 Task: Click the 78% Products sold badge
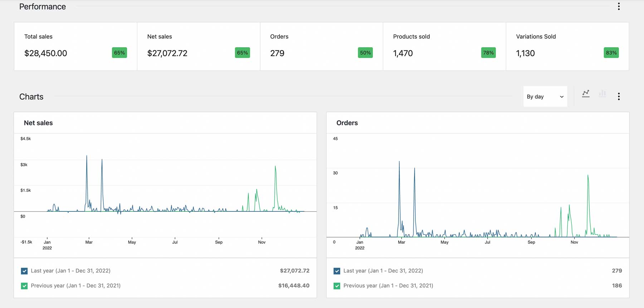pos(488,53)
